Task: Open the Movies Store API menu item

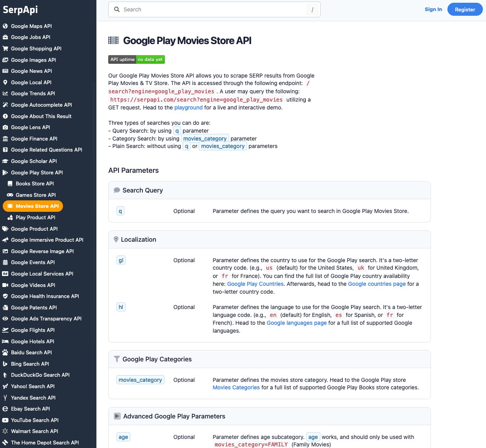Action: click(33, 206)
